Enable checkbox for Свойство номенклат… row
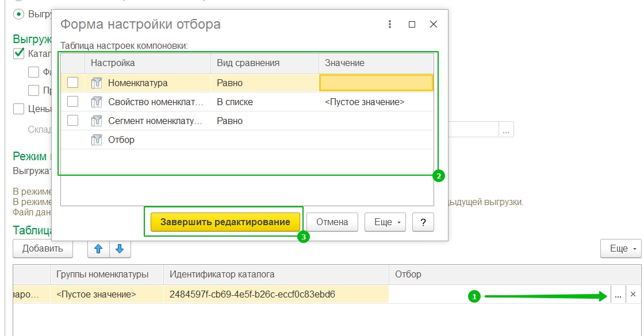This screenshot has height=336, width=644. pyautogui.click(x=72, y=101)
